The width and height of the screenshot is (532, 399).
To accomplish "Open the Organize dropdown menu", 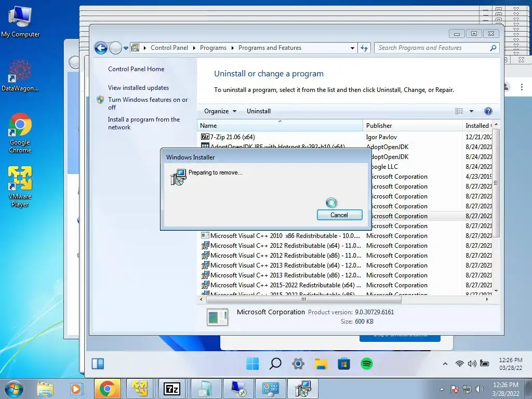I will tap(220, 111).
